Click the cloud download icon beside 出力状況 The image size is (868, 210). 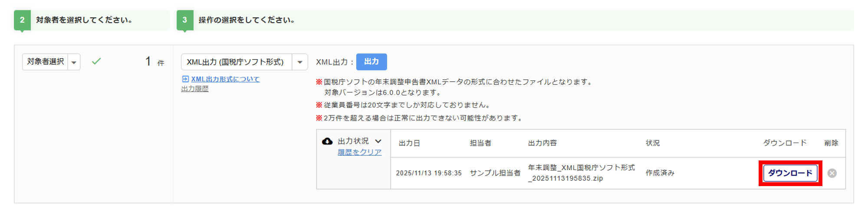pyautogui.click(x=327, y=141)
